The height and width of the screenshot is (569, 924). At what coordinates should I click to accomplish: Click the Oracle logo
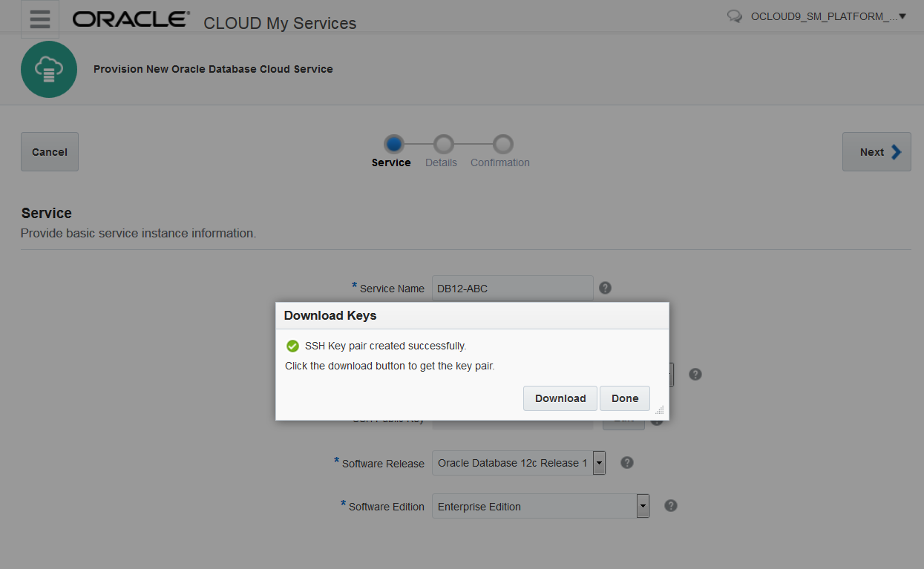click(x=131, y=19)
